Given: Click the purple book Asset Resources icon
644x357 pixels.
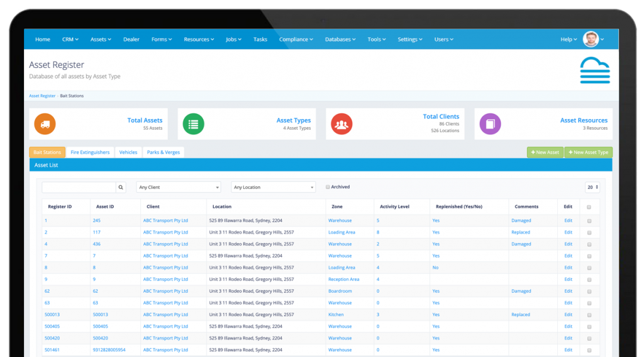Looking at the screenshot, I should 490,124.
